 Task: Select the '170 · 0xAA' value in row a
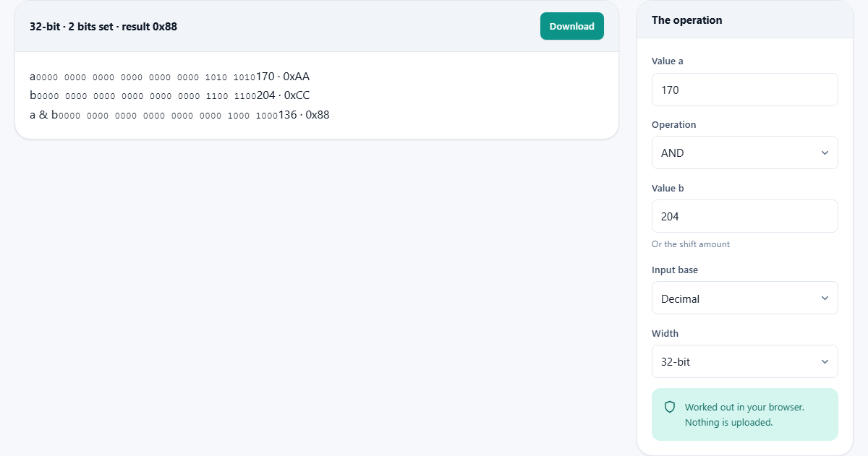[x=283, y=77]
